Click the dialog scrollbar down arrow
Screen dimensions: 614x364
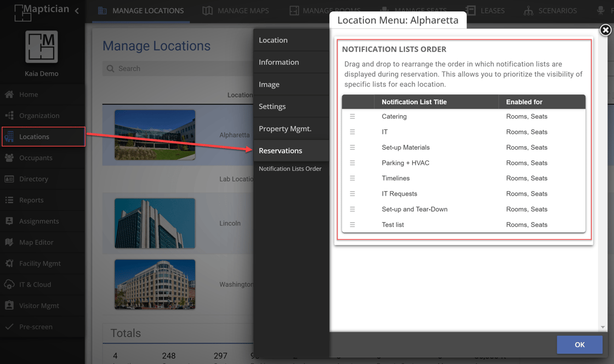602,327
